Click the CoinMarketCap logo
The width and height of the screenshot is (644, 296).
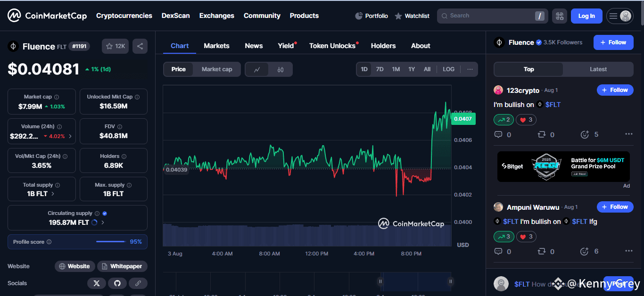47,16
